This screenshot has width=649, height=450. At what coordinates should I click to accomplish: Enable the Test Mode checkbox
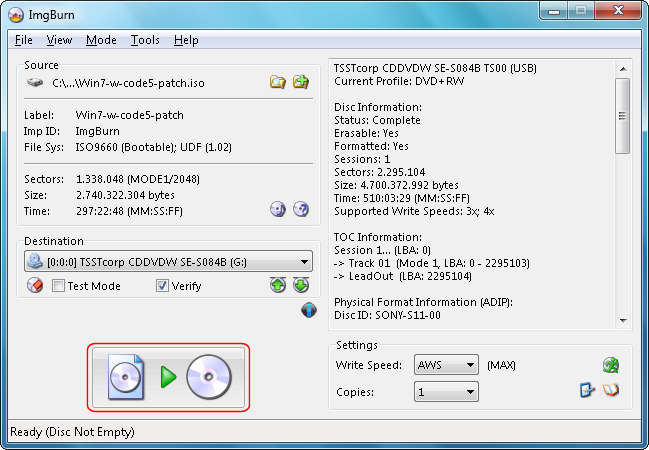(x=59, y=286)
